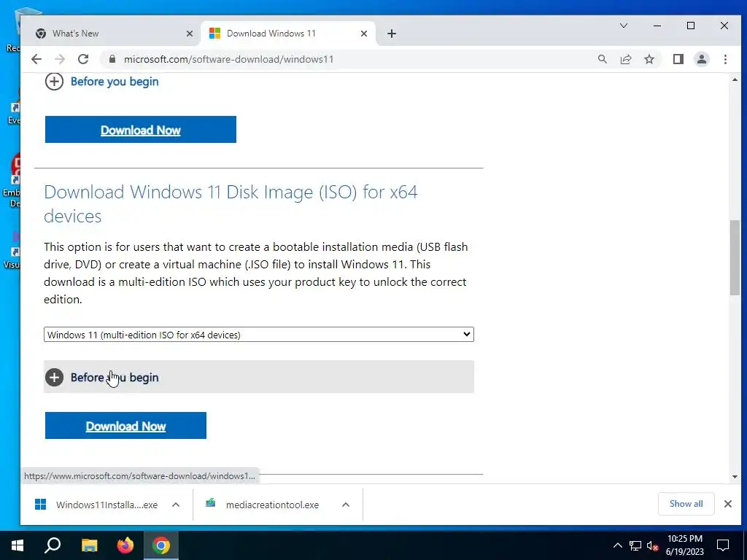Open the browser side panel
Image resolution: width=747 pixels, height=560 pixels.
(678, 59)
